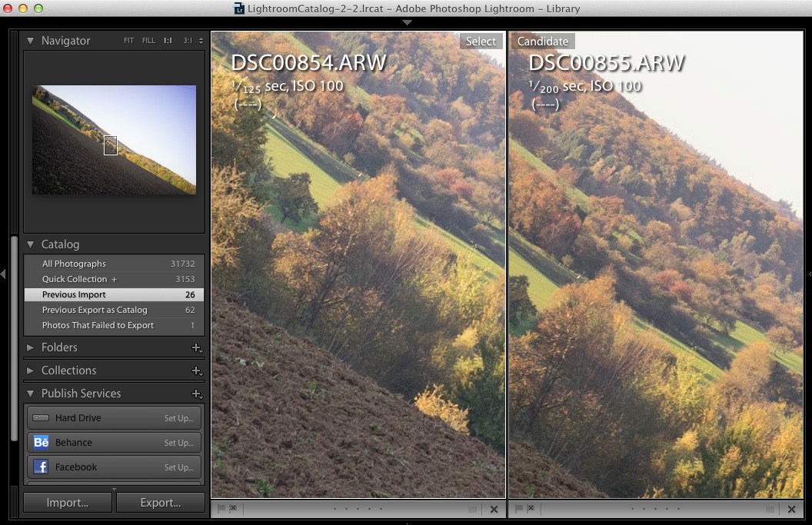
Task: Open the Navigator zoom ratio dropdown arrows
Action: [x=201, y=41]
